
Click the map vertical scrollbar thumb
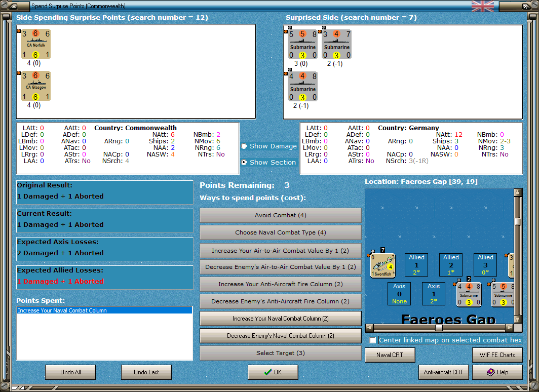tap(518, 221)
